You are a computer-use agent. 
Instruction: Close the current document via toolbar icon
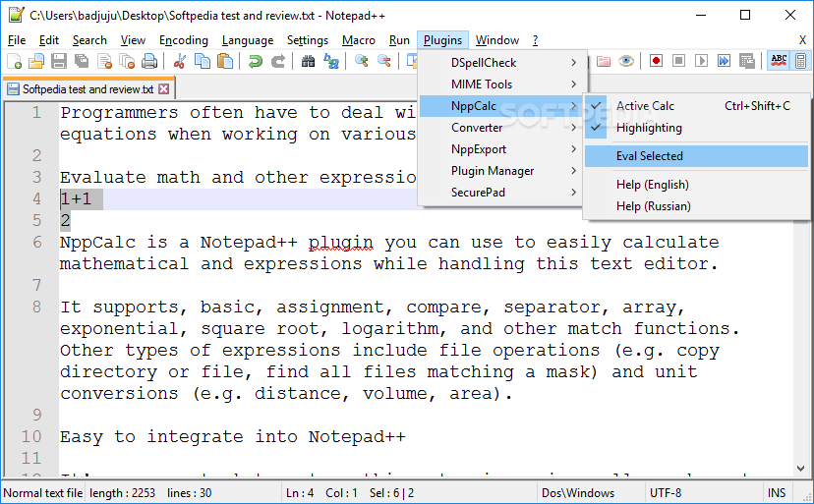coord(104,61)
